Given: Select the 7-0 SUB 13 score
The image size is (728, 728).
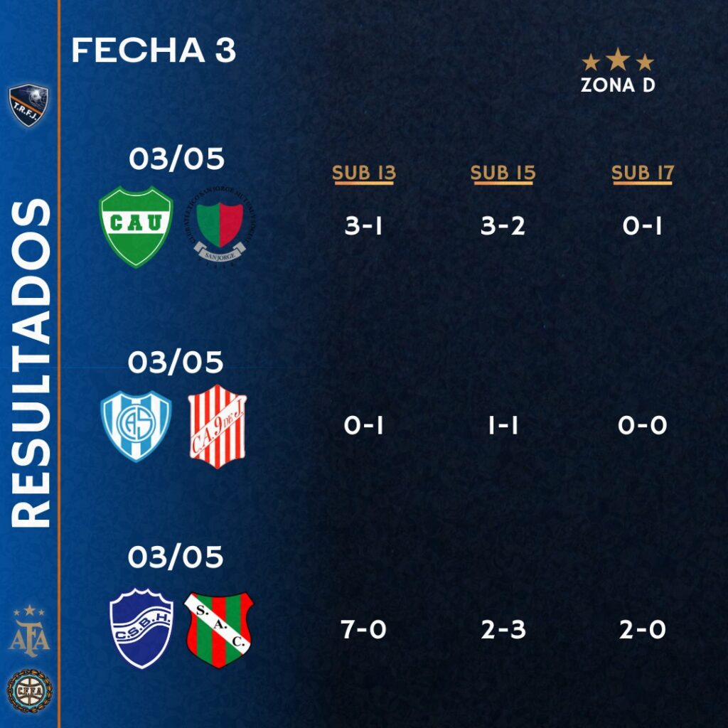Looking at the screenshot, I should coord(363,630).
